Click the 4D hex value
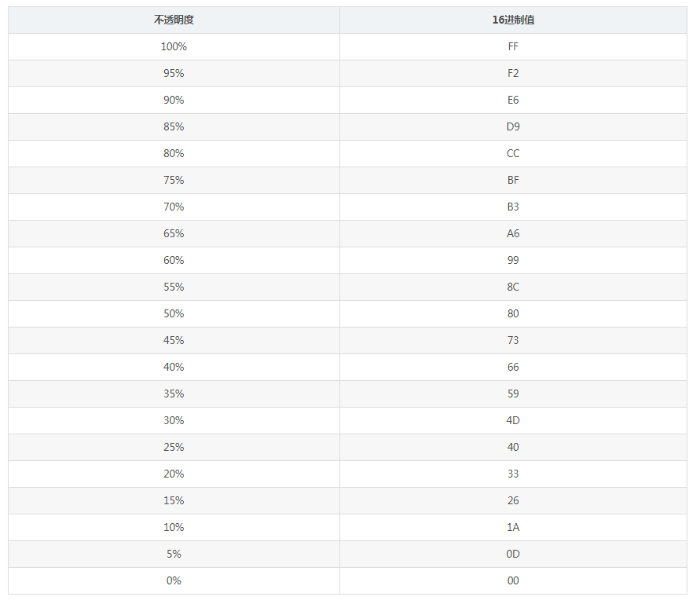 pos(513,421)
